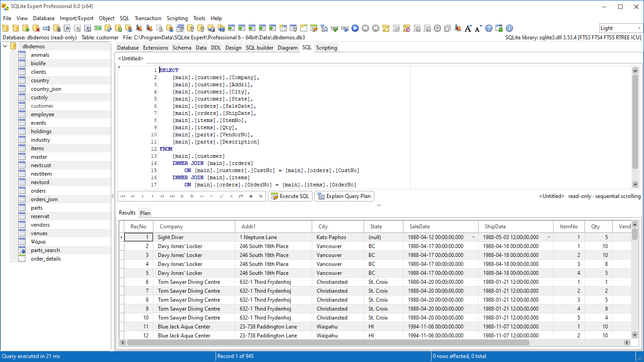Click the RecNo column header
The image size is (644, 362).
click(138, 227)
